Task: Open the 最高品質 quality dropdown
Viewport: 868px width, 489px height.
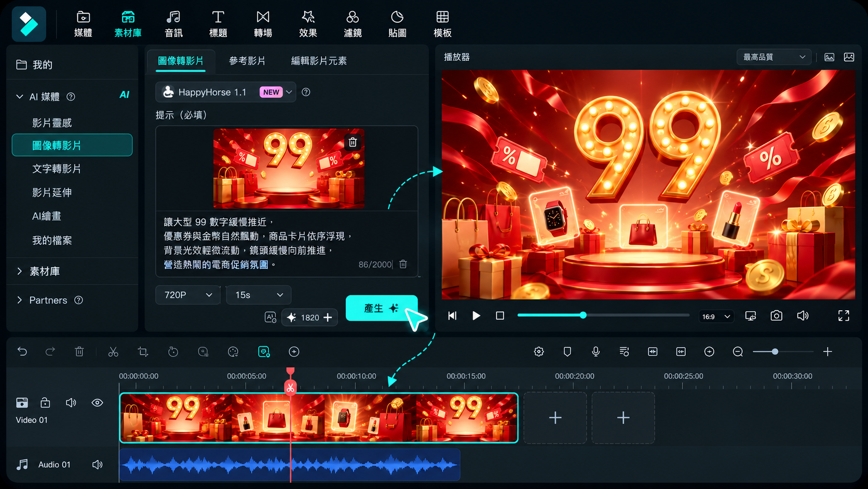Action: [774, 57]
